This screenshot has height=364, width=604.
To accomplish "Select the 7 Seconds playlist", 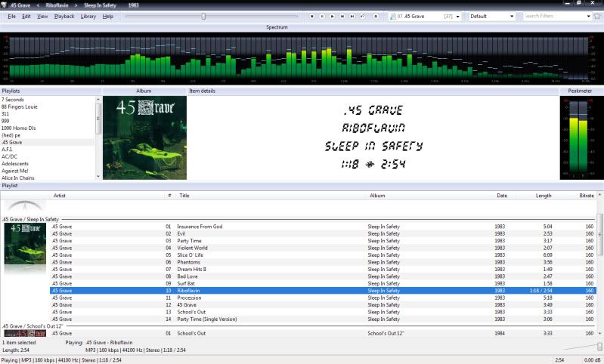I will [x=47, y=100].
